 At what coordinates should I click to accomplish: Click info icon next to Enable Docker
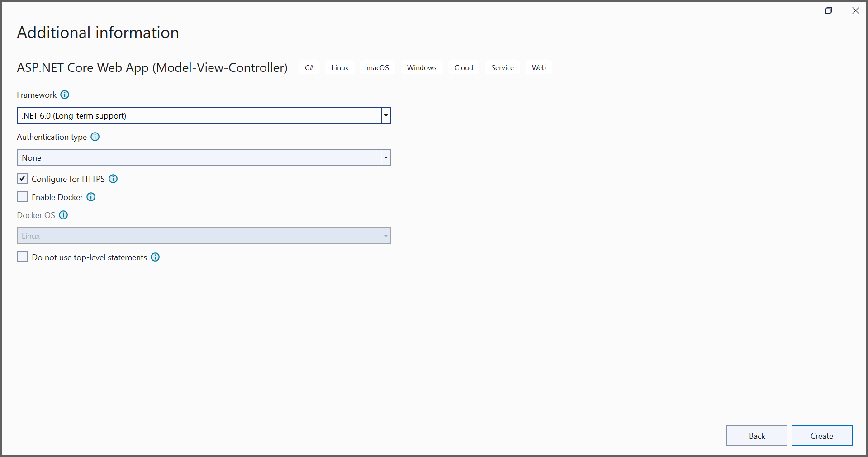(91, 197)
